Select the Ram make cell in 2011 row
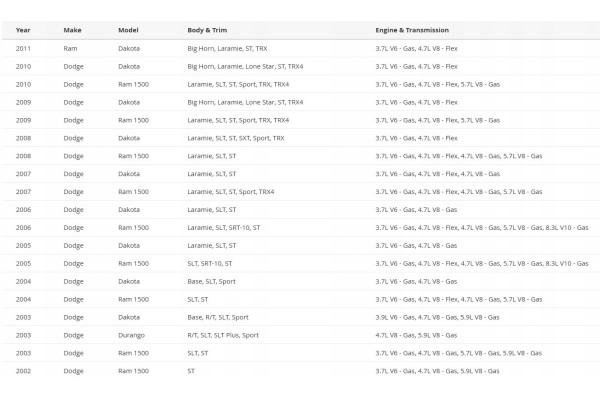Screen dimensions: 600x400 70,48
